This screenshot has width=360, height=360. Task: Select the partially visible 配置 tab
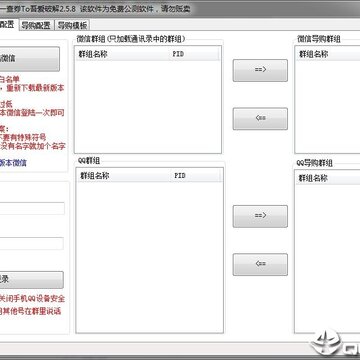(x=8, y=24)
